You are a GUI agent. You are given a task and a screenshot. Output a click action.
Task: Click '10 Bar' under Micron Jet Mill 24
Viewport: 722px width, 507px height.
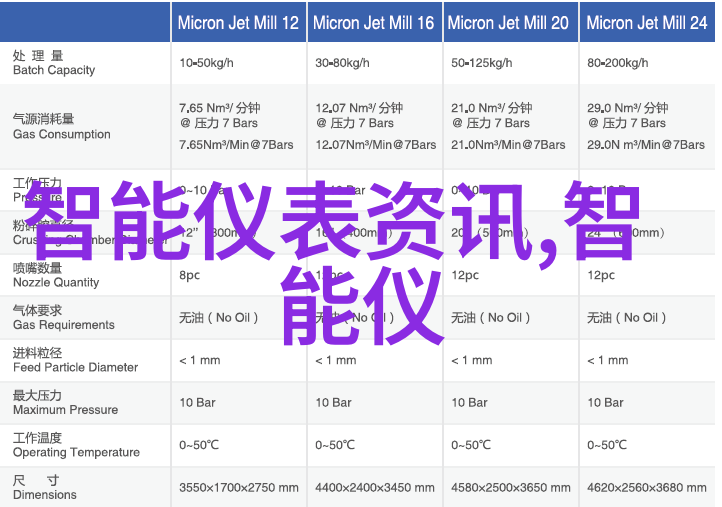coord(606,402)
